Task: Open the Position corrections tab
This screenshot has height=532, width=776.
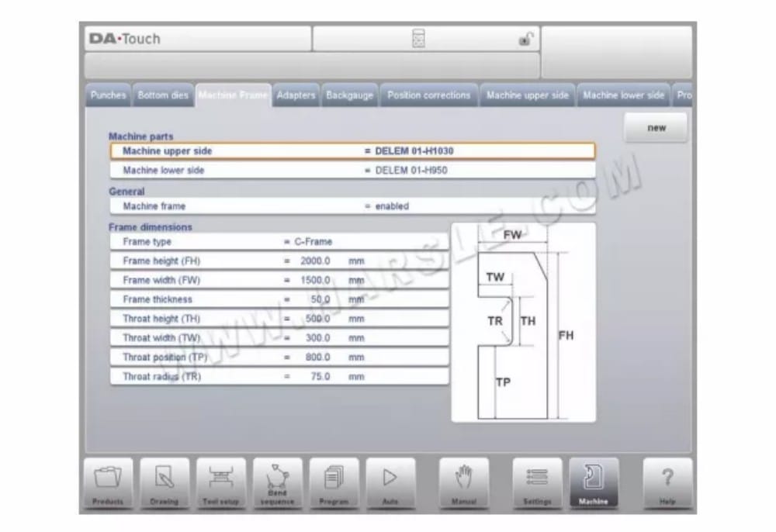Action: [x=428, y=95]
